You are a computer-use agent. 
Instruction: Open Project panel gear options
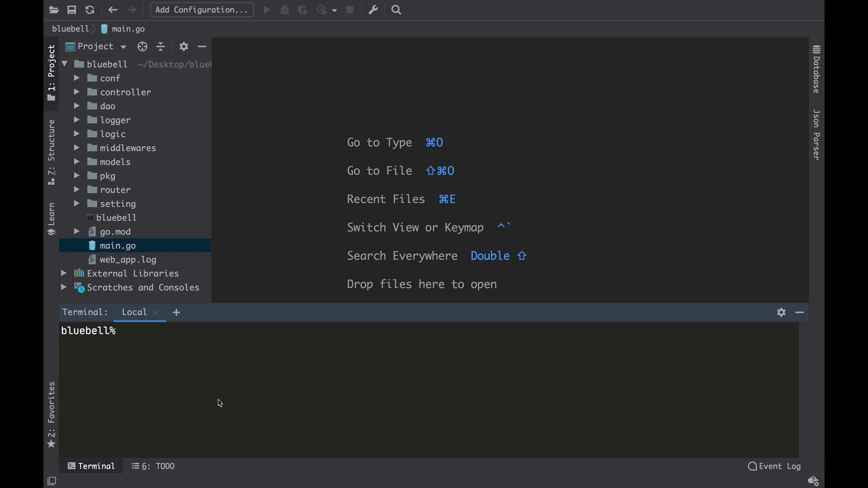(x=184, y=47)
